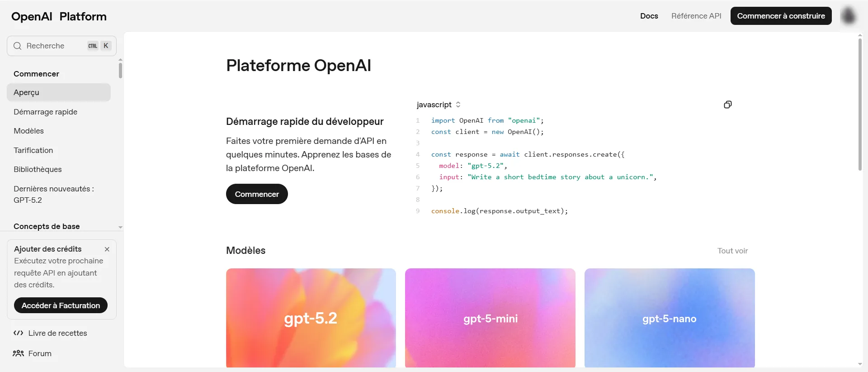This screenshot has width=868, height=372.
Task: Click the OpenAI Platform logo
Action: coord(59,17)
